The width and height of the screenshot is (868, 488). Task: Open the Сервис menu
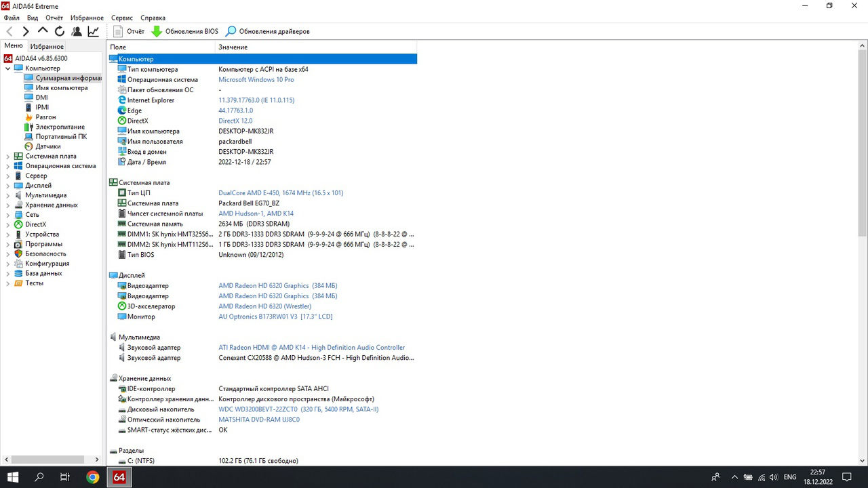(x=122, y=18)
